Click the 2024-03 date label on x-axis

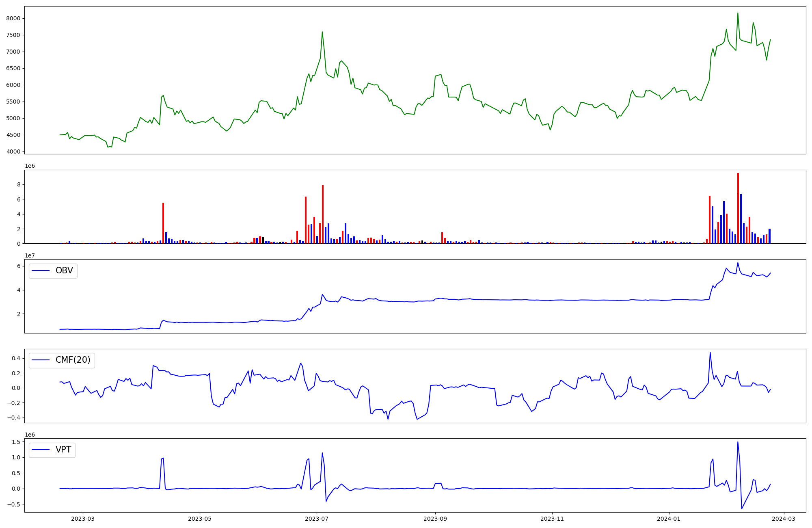pyautogui.click(x=784, y=519)
